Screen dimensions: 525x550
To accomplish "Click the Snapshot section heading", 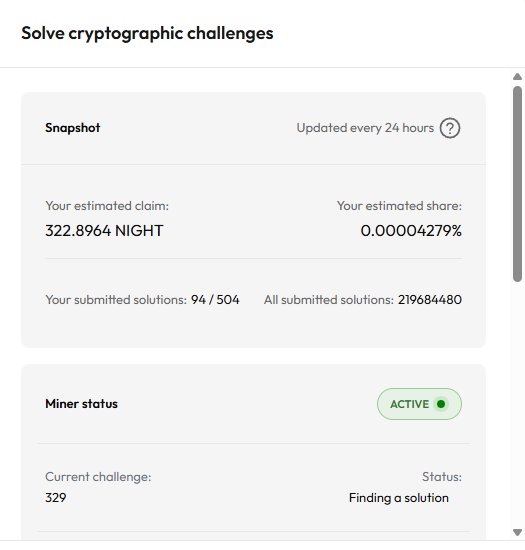I will tap(73, 128).
